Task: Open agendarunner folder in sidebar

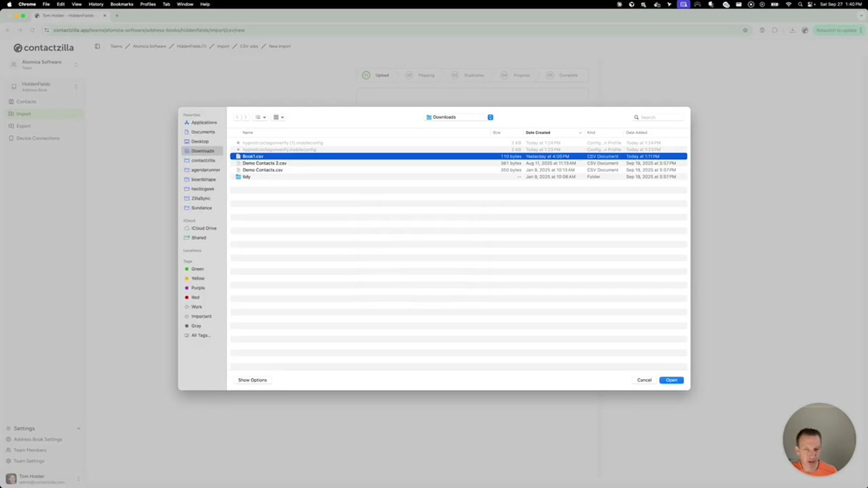Action: 205,170
